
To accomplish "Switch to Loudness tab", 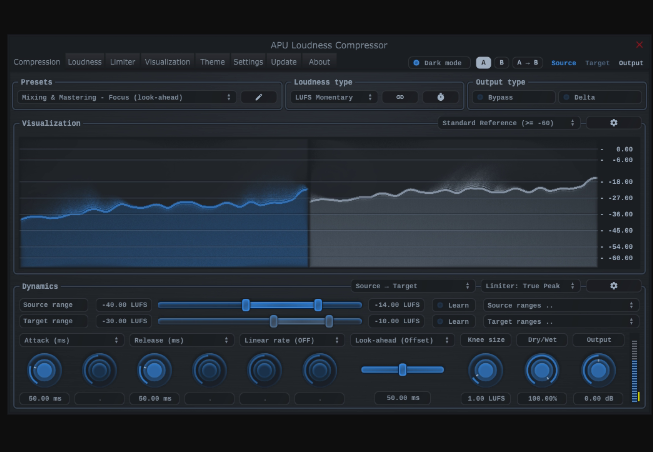I will click(85, 62).
